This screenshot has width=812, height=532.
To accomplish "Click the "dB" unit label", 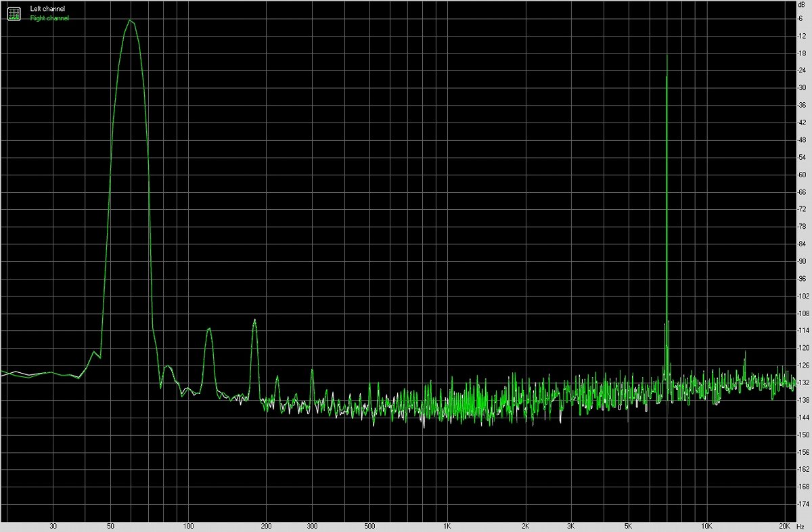I will tap(803, 5).
